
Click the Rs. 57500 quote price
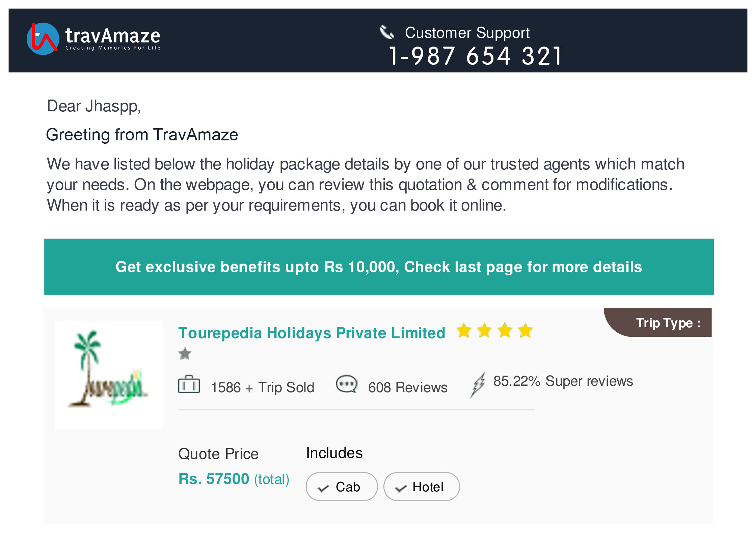click(214, 479)
